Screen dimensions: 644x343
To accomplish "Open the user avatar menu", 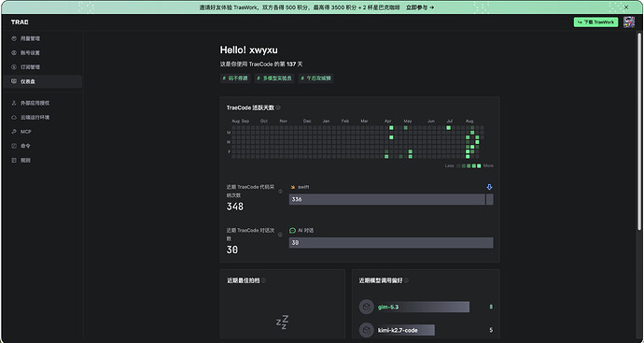I will coord(629,22).
